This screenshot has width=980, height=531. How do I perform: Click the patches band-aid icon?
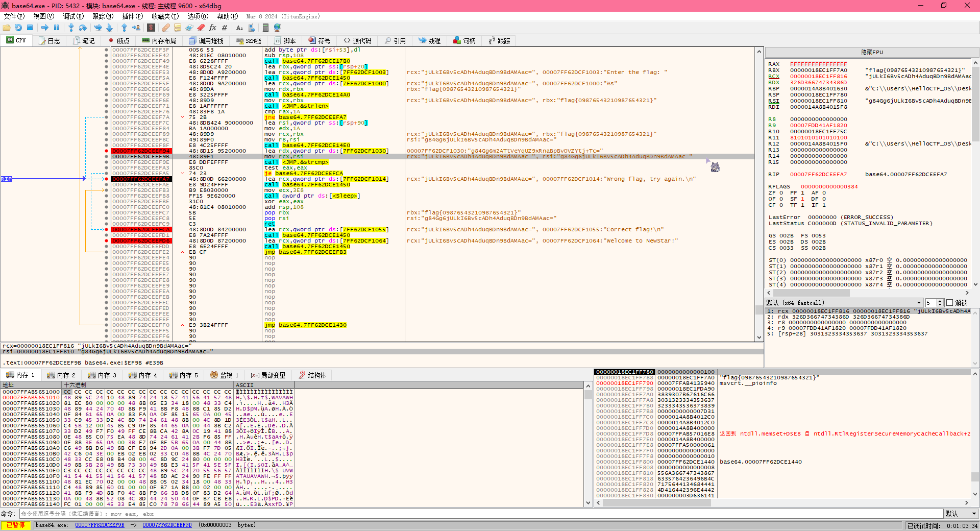[x=166, y=28]
